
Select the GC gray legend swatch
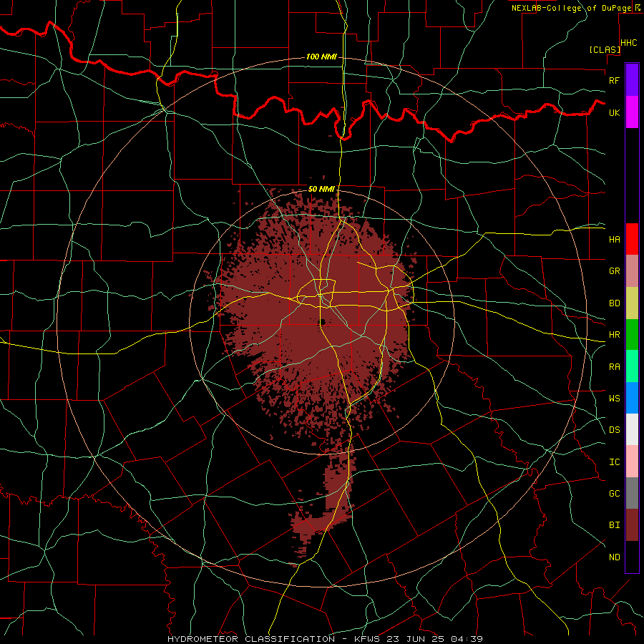point(632,493)
